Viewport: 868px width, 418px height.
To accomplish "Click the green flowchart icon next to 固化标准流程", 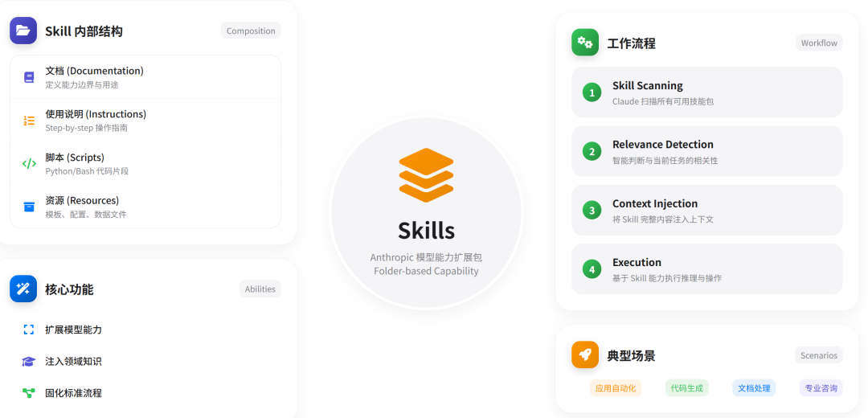I will tap(29, 393).
